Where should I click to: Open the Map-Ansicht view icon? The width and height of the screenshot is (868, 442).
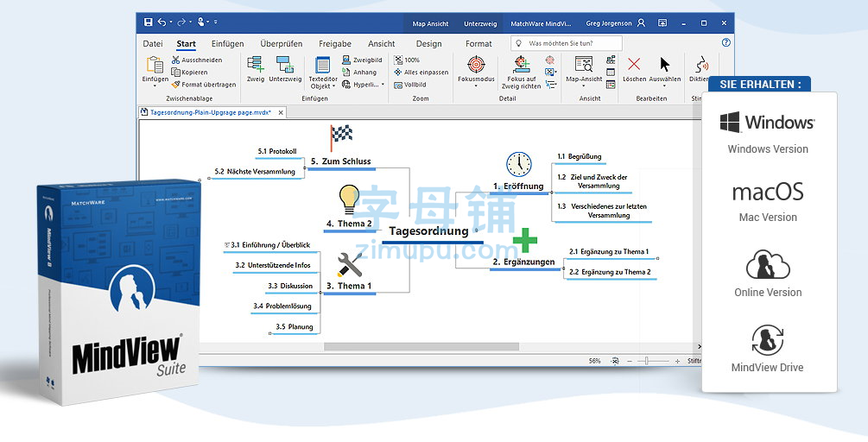(x=584, y=64)
